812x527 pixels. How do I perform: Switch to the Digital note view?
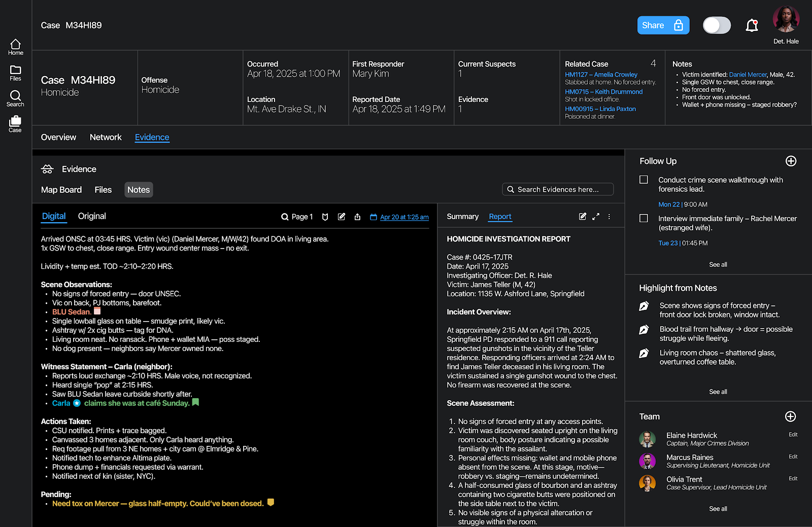(54, 217)
